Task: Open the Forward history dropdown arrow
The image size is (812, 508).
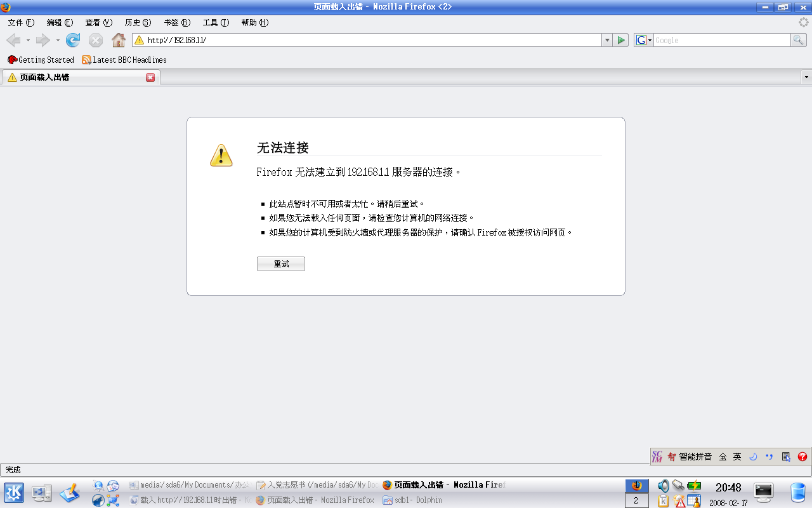Action: coord(58,41)
